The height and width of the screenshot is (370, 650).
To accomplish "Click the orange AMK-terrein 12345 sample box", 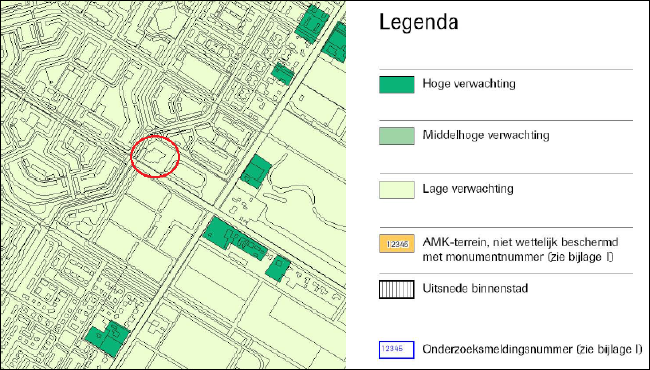I will (x=397, y=244).
